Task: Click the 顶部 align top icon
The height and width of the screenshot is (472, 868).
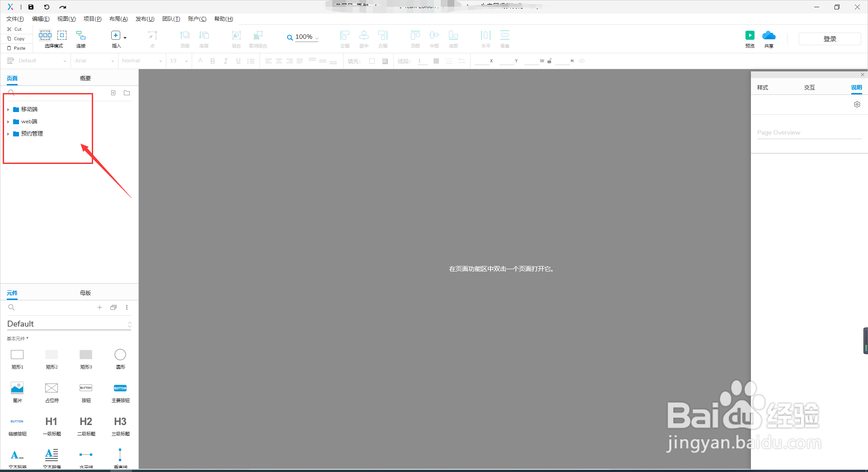Action: 415,35
